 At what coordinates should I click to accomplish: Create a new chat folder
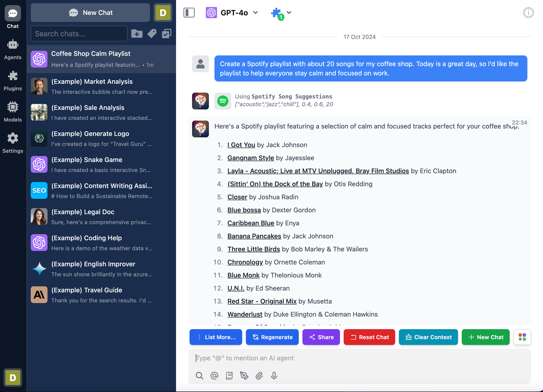[x=137, y=34]
